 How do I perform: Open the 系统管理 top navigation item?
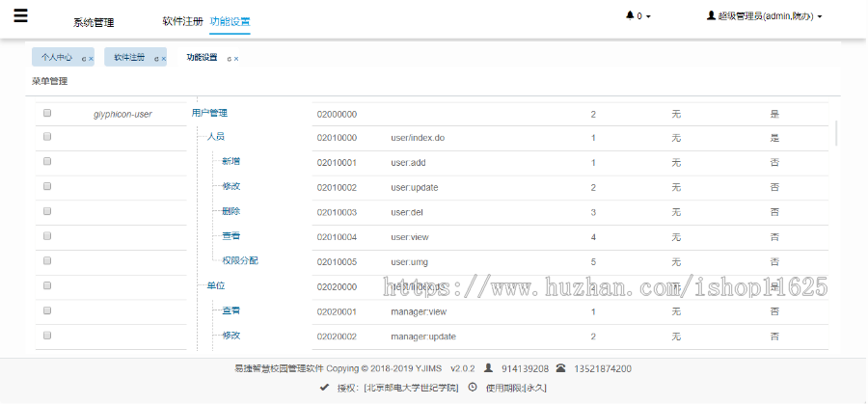pyautogui.click(x=94, y=23)
